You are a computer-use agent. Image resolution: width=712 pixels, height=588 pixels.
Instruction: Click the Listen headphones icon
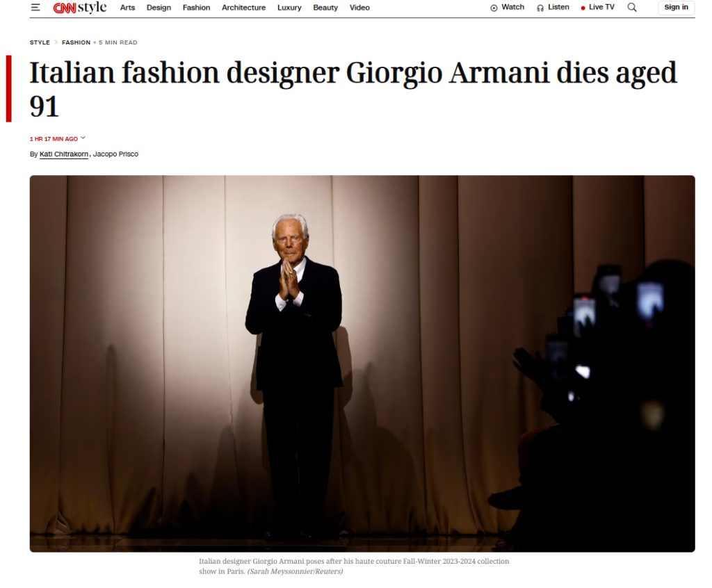click(540, 8)
